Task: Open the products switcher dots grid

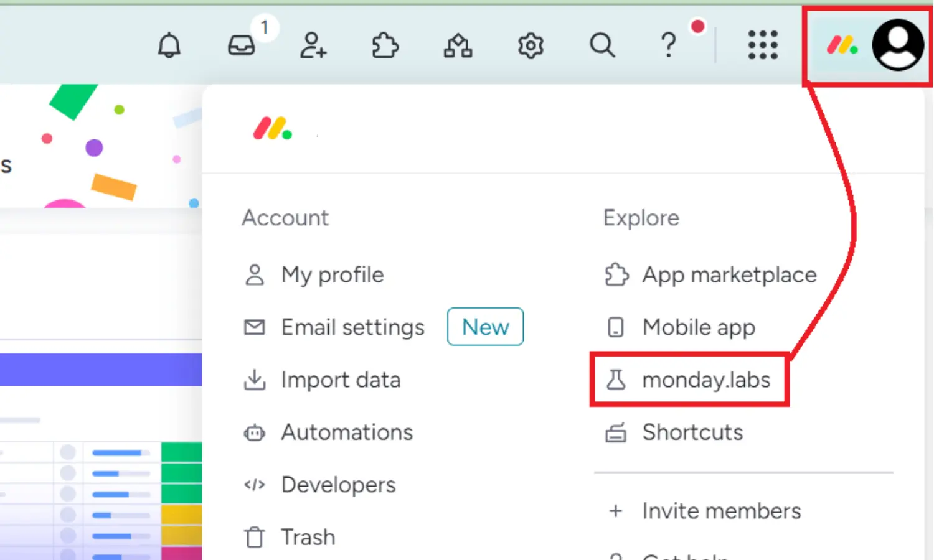Action: (x=763, y=45)
